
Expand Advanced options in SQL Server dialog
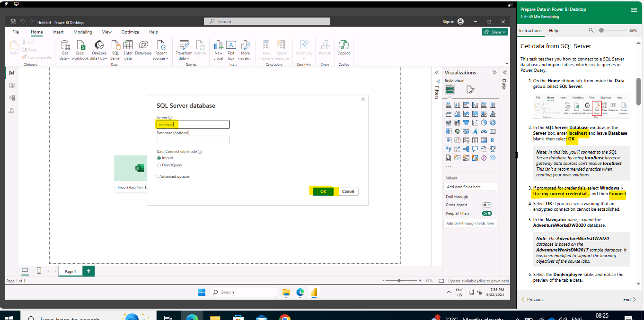[x=173, y=176]
